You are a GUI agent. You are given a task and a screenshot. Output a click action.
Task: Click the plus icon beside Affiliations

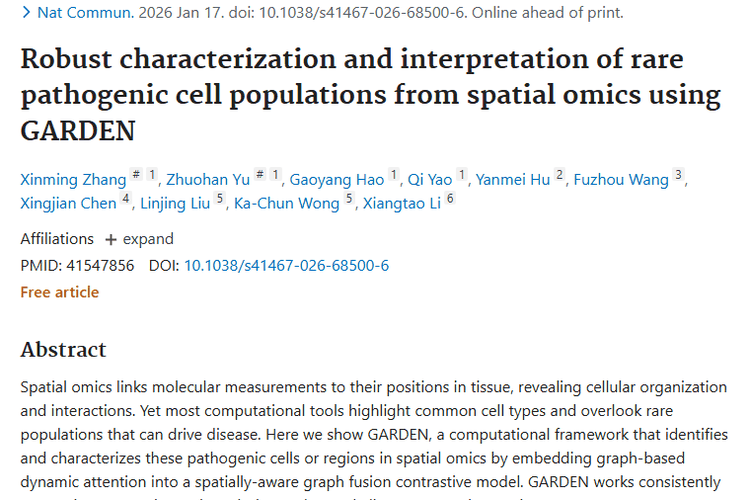pos(111,240)
